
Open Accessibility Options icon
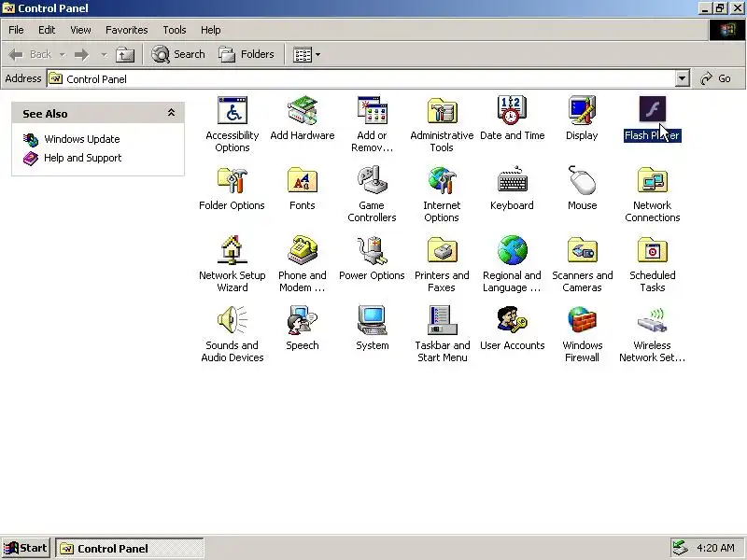pyautogui.click(x=232, y=110)
